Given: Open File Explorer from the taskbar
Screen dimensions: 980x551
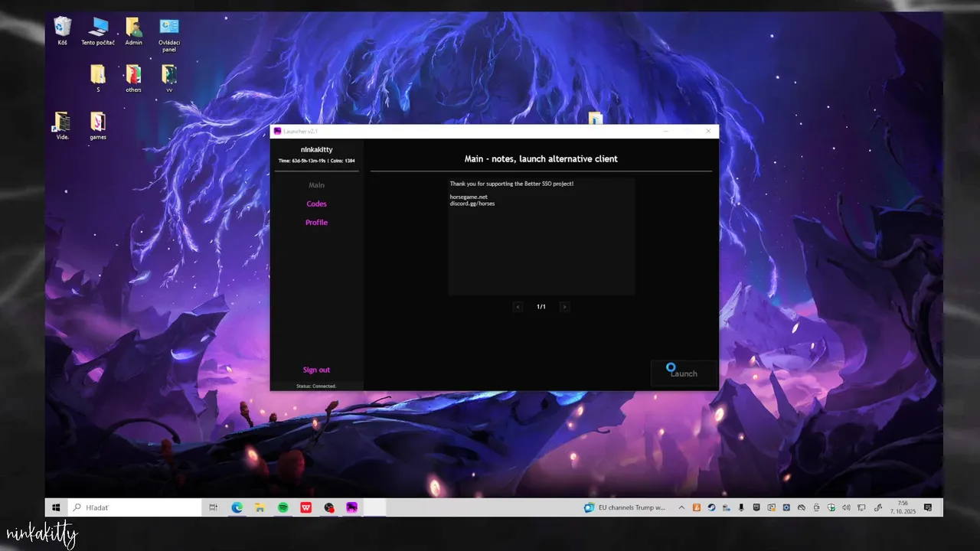Looking at the screenshot, I should [260, 507].
